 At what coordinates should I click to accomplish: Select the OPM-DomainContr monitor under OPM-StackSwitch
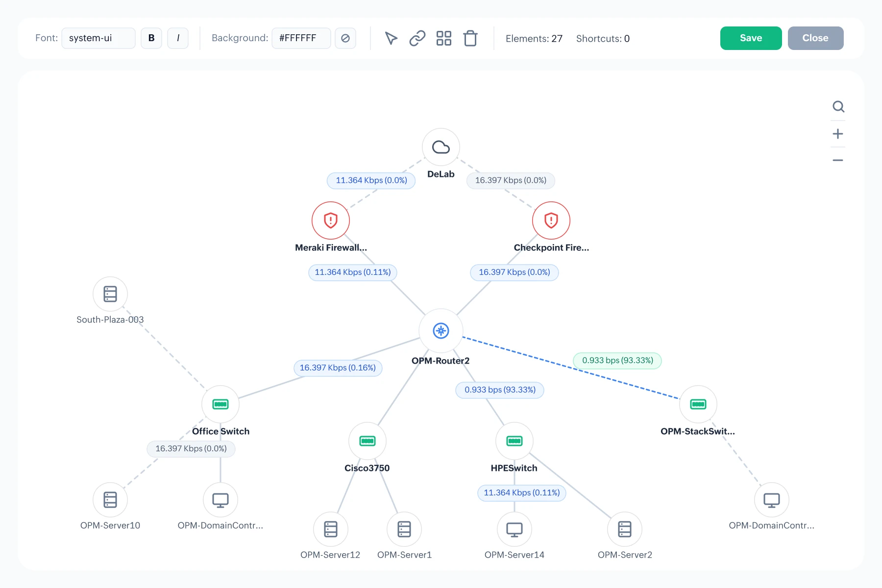click(772, 500)
